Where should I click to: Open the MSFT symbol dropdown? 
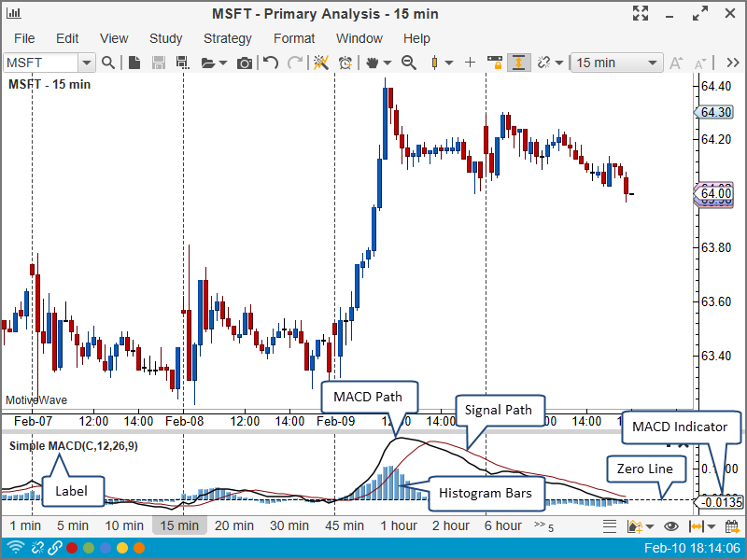point(87,63)
